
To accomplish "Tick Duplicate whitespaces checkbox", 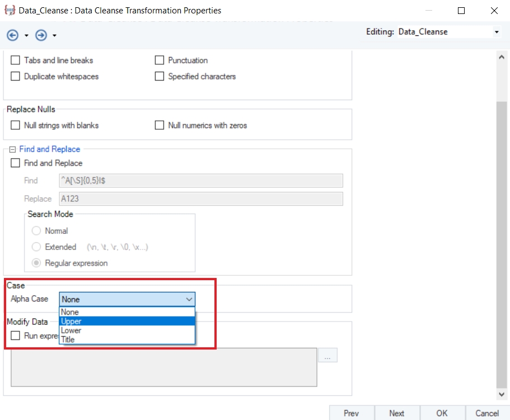I will tap(16, 76).
